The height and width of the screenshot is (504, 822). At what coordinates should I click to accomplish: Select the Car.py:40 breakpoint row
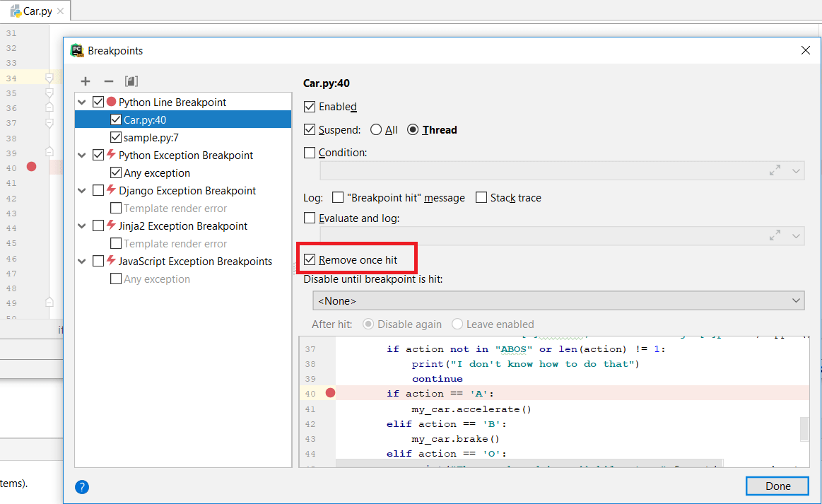point(183,119)
